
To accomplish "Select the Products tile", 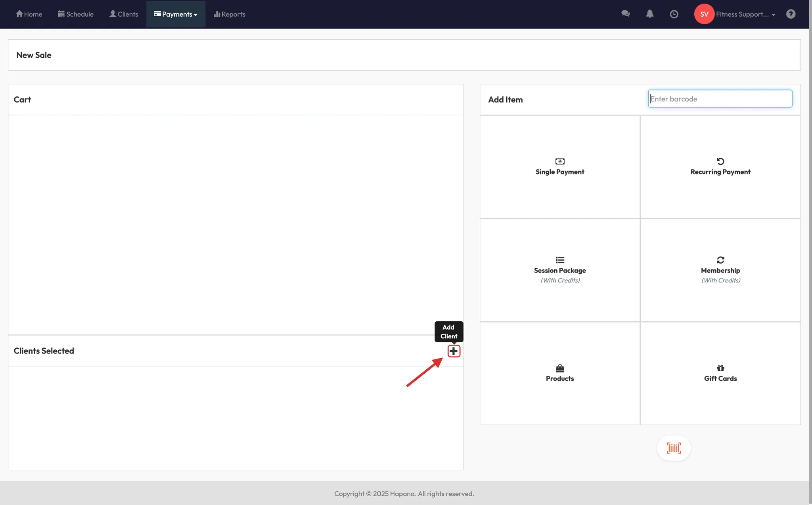I will pos(559,373).
